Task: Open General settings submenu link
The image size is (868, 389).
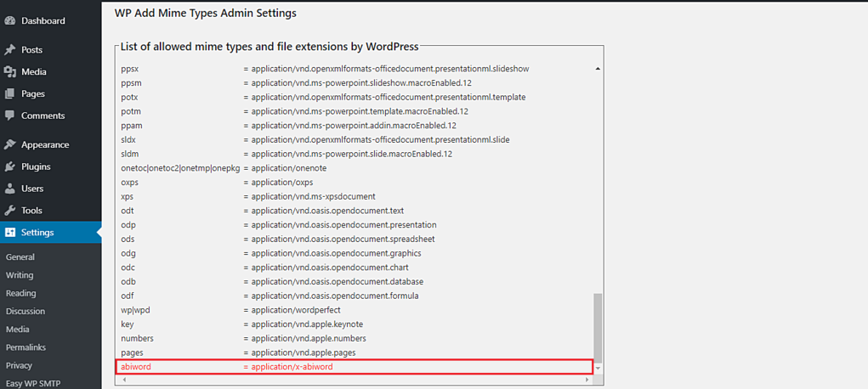Action: click(x=20, y=257)
